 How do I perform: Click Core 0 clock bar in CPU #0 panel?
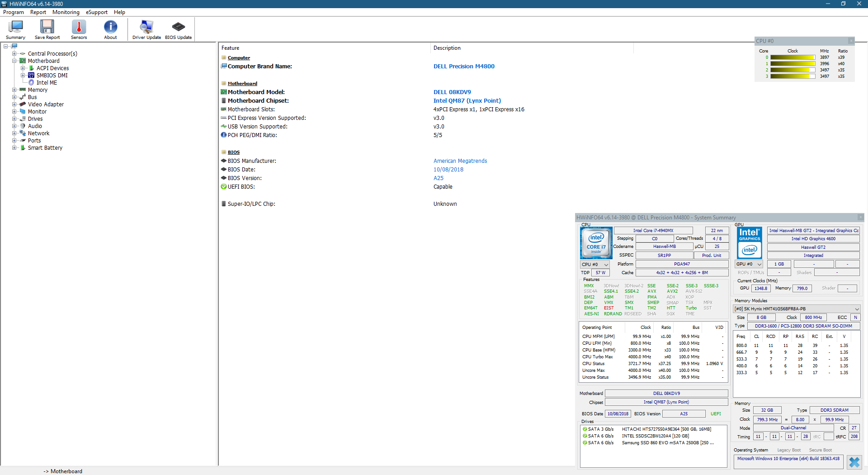pyautogui.click(x=793, y=57)
